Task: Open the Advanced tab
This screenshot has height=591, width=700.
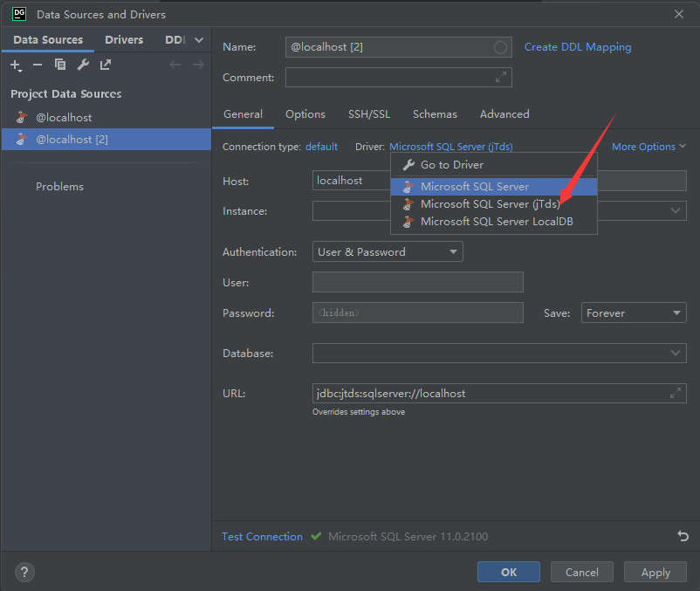Action: 504,114
